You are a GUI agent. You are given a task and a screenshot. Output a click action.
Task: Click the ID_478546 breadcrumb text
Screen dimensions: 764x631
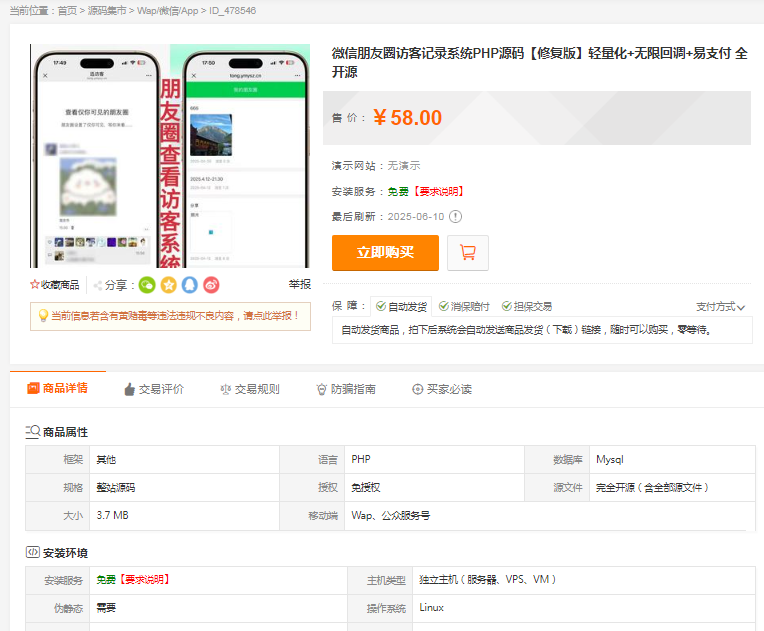coord(232,11)
